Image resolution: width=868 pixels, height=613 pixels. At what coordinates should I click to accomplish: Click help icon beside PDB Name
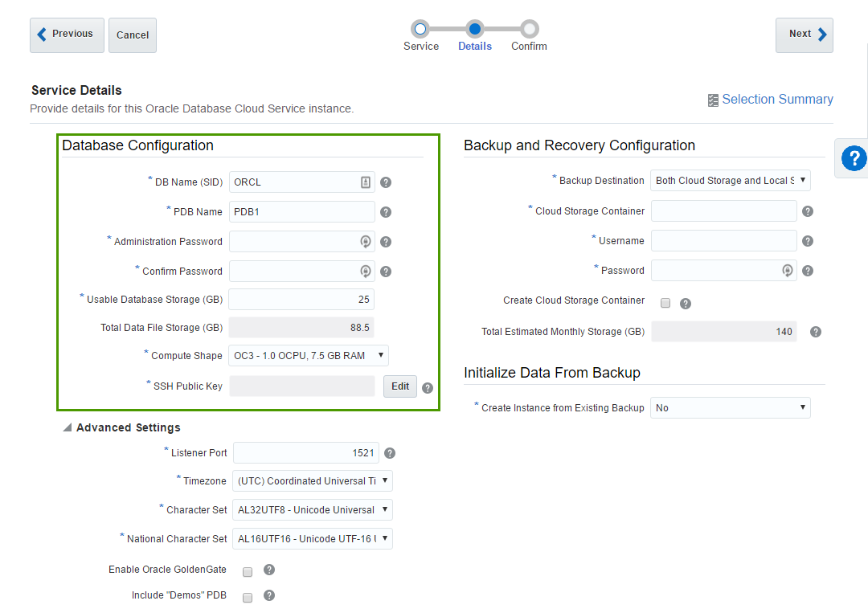[386, 212]
